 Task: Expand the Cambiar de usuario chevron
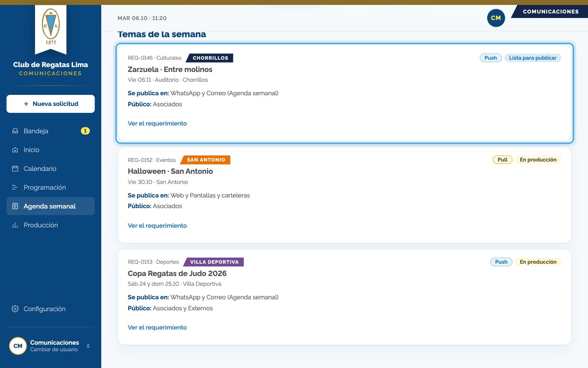[x=88, y=346]
